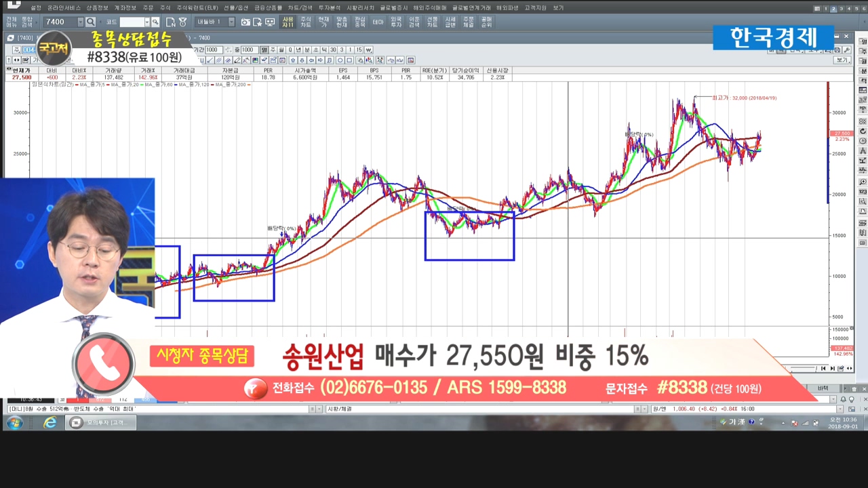Click the code field search icon

pos(155,22)
